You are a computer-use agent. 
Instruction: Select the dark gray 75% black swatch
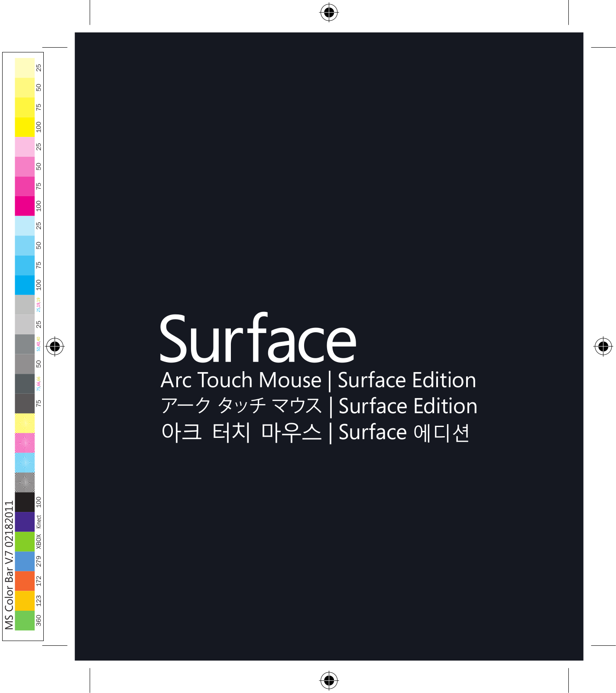coord(25,404)
